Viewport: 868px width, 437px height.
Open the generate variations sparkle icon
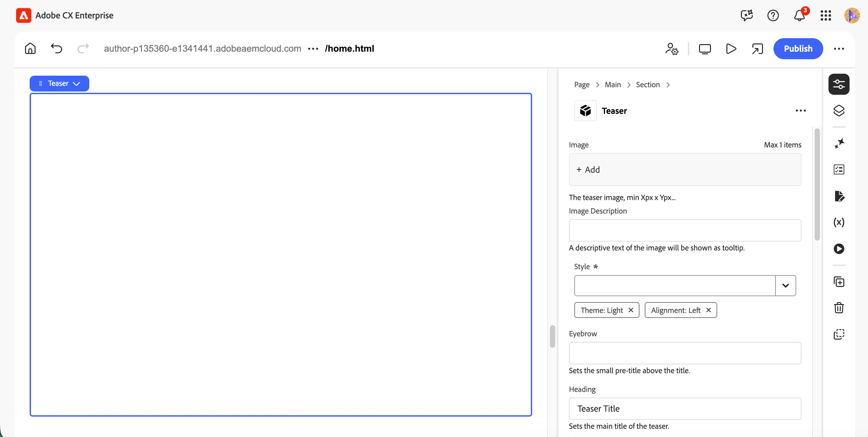pos(839,143)
